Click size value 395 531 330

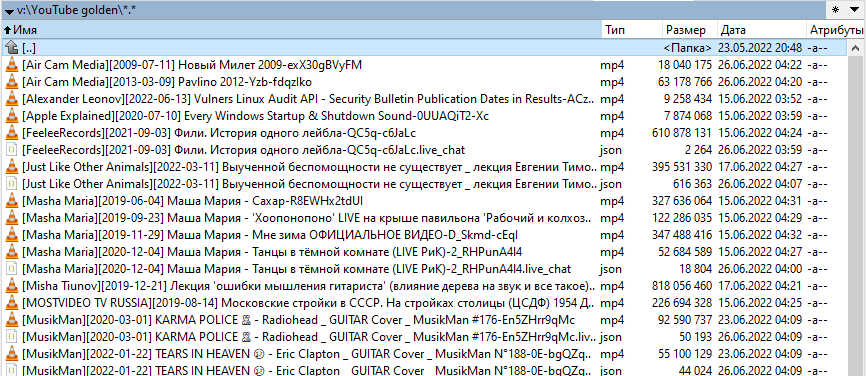tap(682, 167)
